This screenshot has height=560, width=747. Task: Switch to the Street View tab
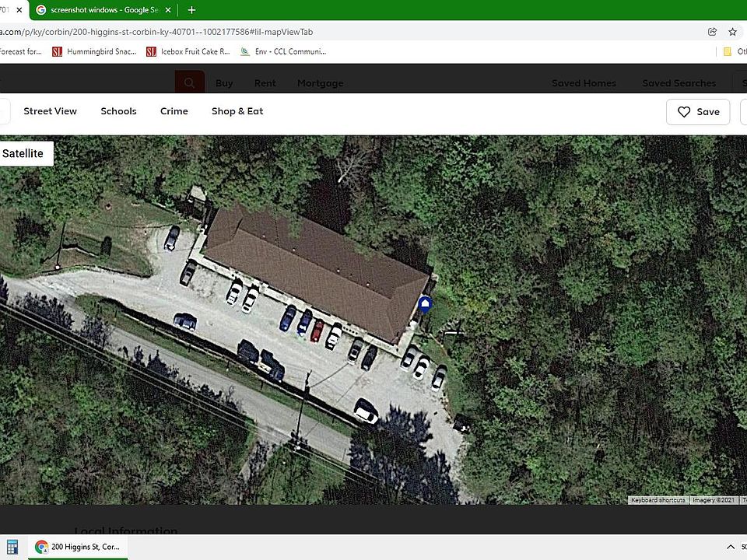click(x=50, y=111)
